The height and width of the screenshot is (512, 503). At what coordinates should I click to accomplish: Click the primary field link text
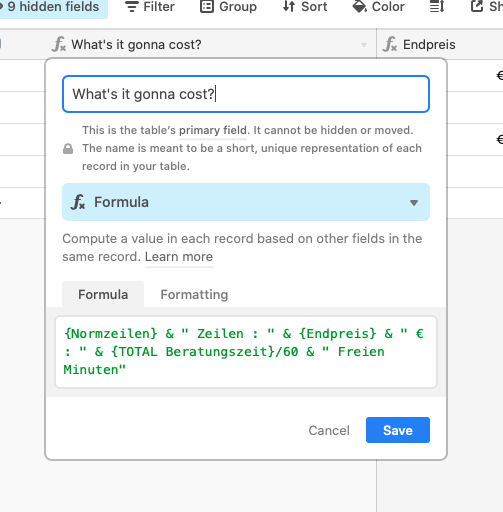213,130
